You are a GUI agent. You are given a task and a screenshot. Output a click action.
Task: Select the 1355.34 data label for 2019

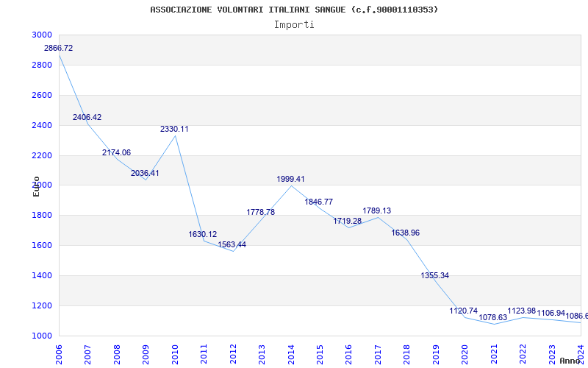point(434,275)
